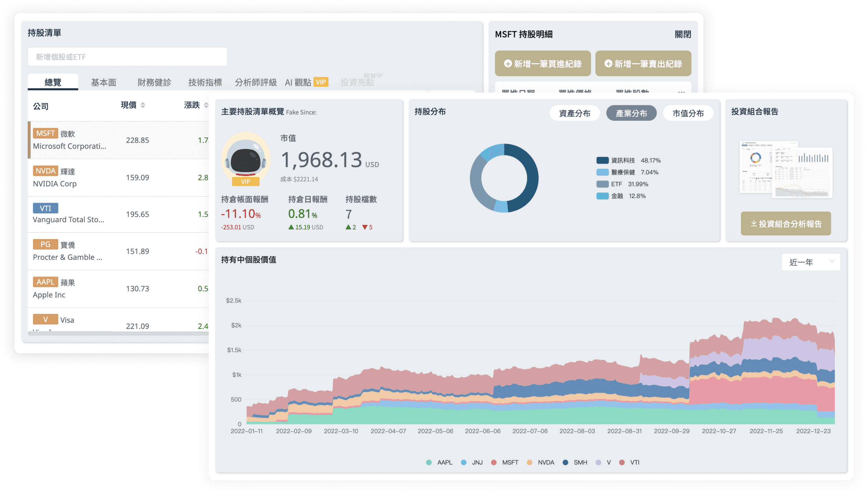Sort holdings by 現價 column arrows
The width and height of the screenshot is (868, 496).
[x=143, y=105]
